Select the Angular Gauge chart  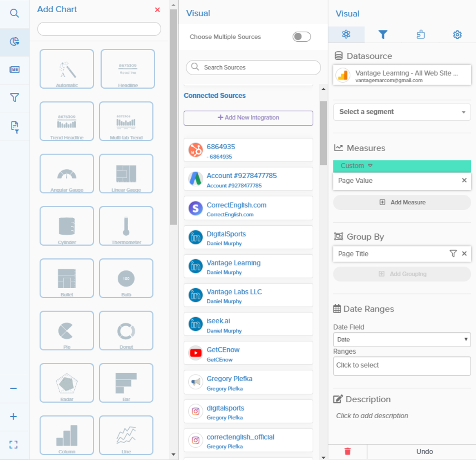(67, 174)
